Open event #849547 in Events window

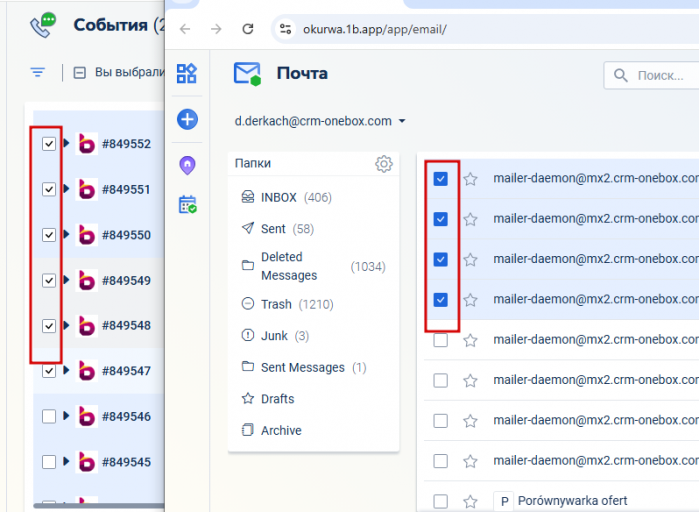click(x=126, y=371)
